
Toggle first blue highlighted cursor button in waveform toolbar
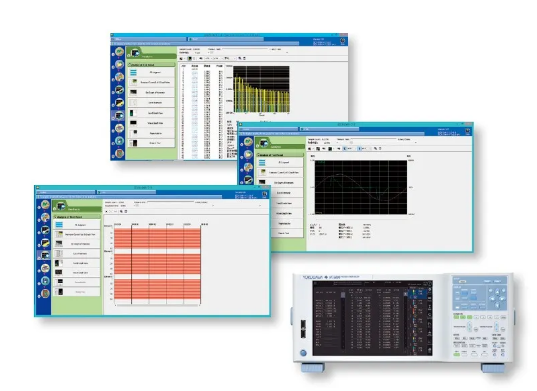(345, 149)
